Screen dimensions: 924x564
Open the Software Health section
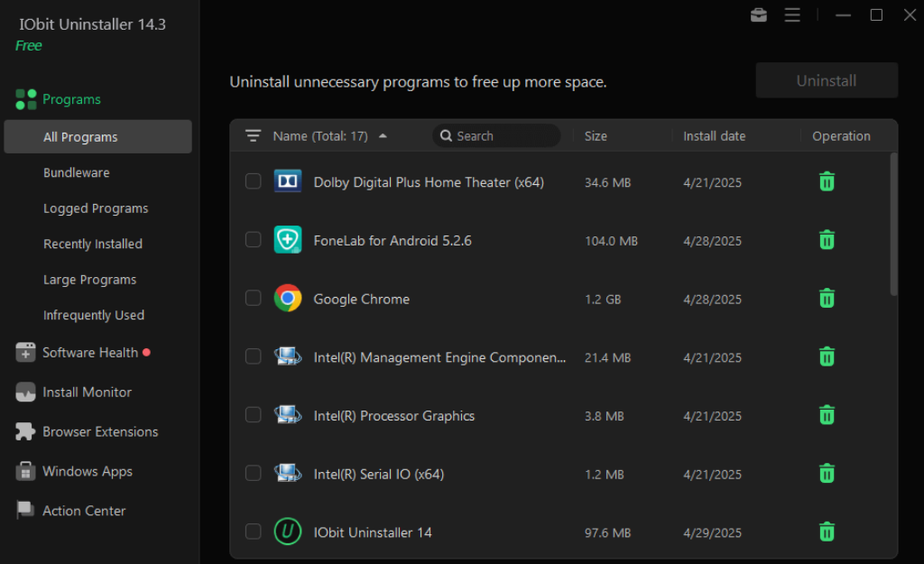click(x=90, y=353)
